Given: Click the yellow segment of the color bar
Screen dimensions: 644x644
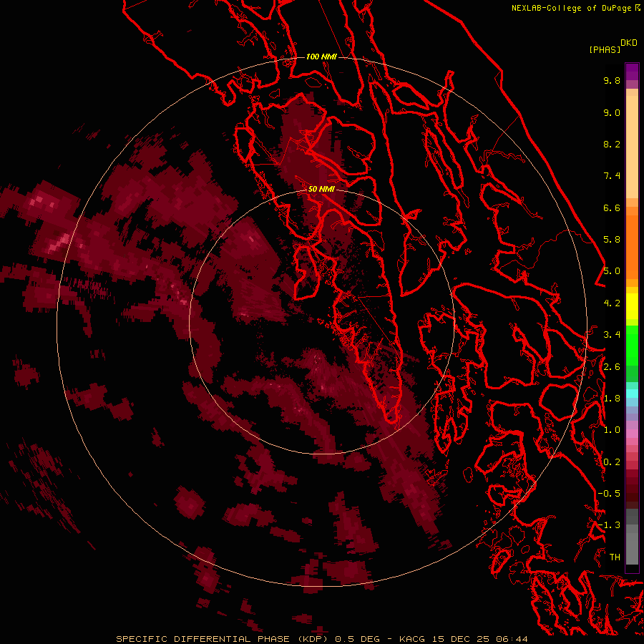Looking at the screenshot, I should (632, 306).
